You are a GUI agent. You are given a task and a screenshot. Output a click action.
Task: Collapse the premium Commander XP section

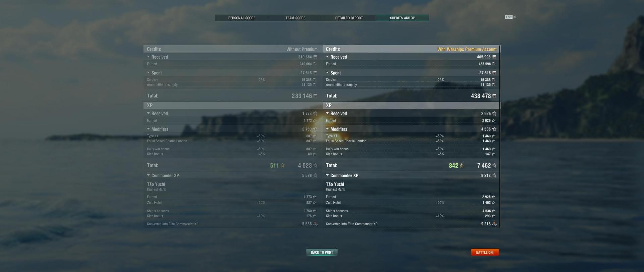[x=327, y=175]
